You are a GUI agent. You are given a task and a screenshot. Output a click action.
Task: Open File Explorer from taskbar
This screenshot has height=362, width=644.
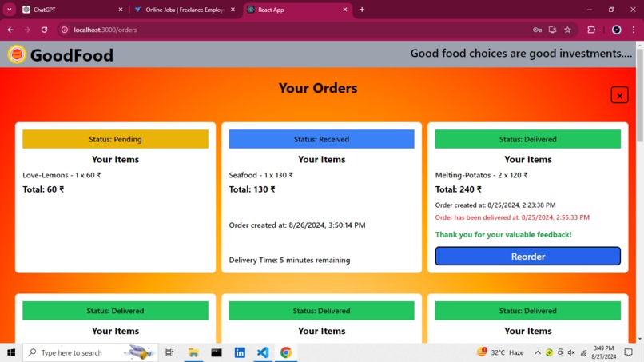point(193,352)
